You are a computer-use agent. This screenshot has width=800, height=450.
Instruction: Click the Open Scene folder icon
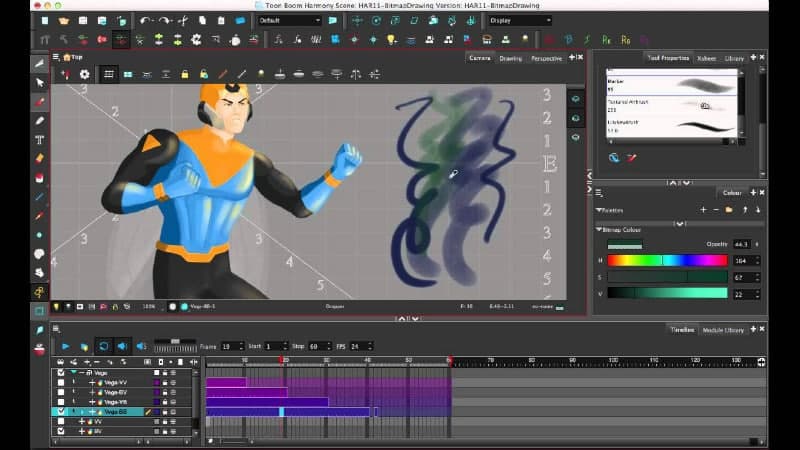point(63,20)
